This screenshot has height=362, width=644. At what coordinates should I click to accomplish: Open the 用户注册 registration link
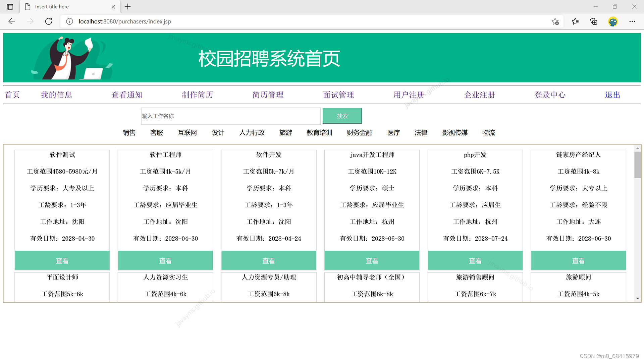[x=409, y=95]
